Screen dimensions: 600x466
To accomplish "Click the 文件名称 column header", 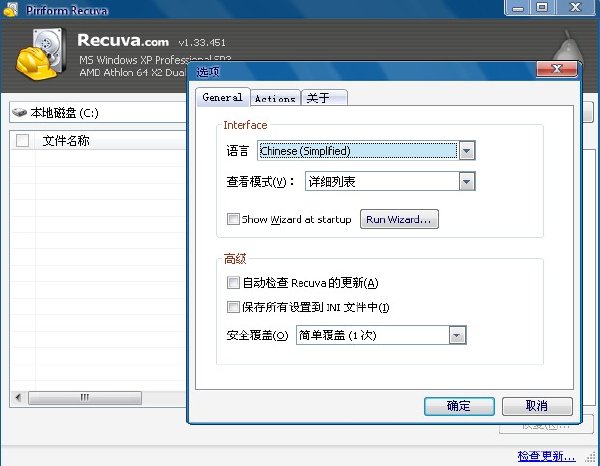I will (x=66, y=140).
